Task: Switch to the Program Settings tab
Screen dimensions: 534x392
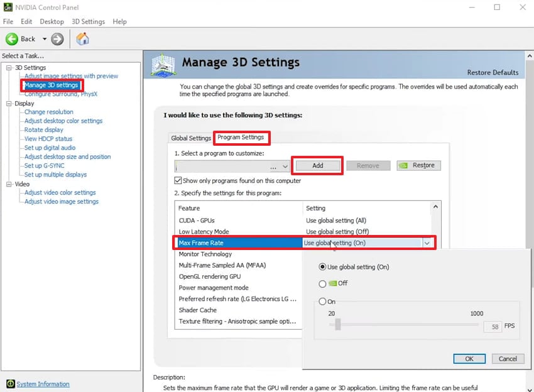Action: (x=241, y=137)
